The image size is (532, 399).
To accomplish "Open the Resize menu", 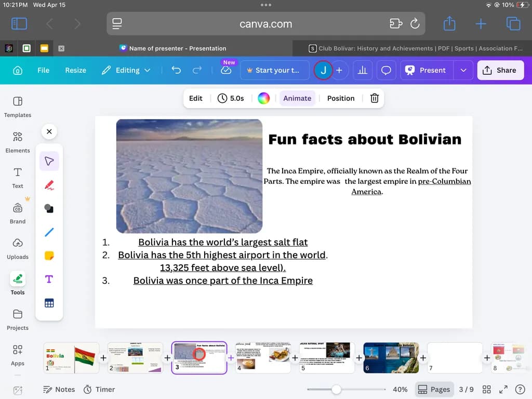I will point(76,70).
